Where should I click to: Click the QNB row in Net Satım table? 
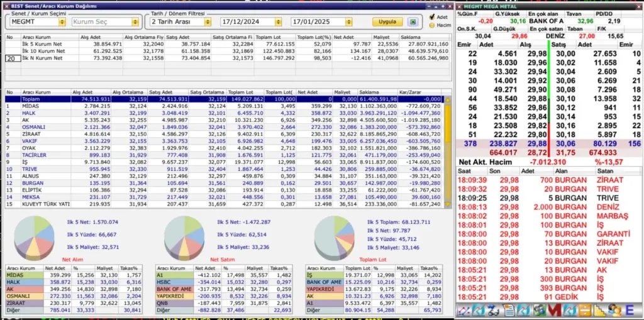click(x=224, y=304)
